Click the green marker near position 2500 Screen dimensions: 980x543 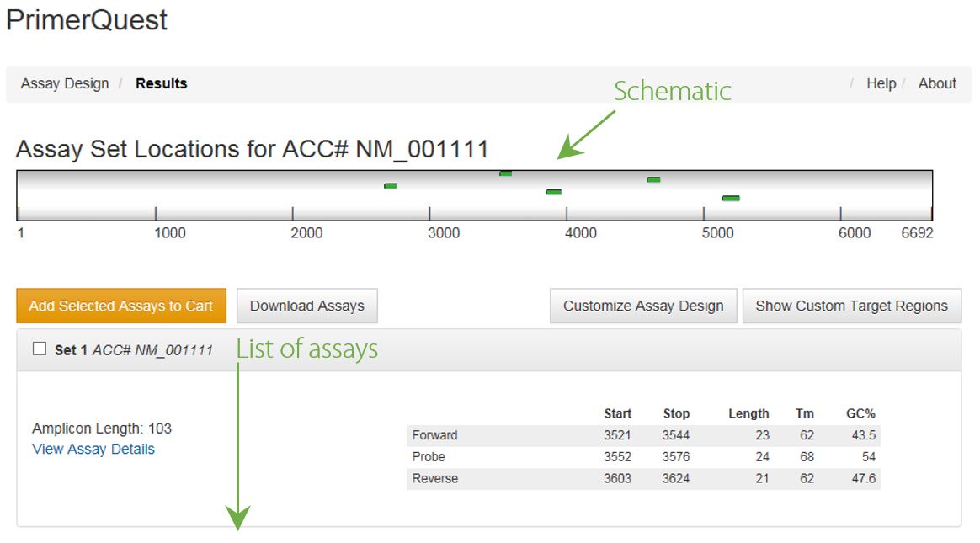click(390, 186)
